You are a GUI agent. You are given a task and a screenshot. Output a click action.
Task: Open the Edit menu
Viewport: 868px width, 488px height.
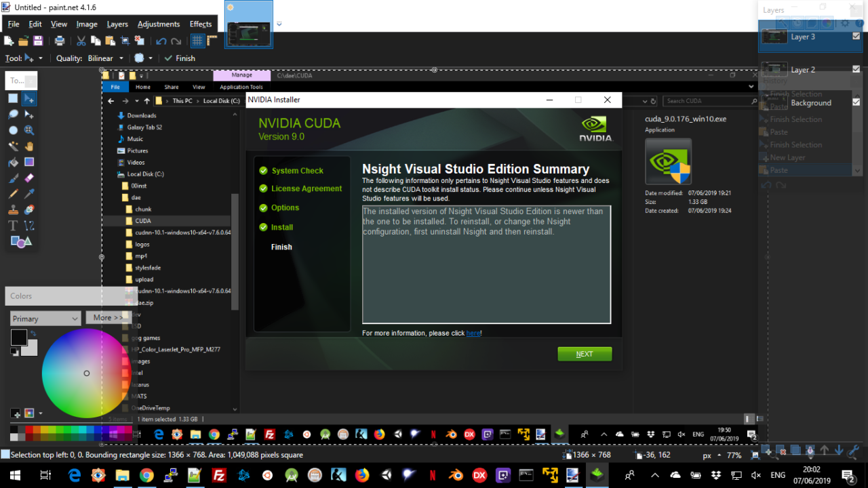(x=35, y=24)
